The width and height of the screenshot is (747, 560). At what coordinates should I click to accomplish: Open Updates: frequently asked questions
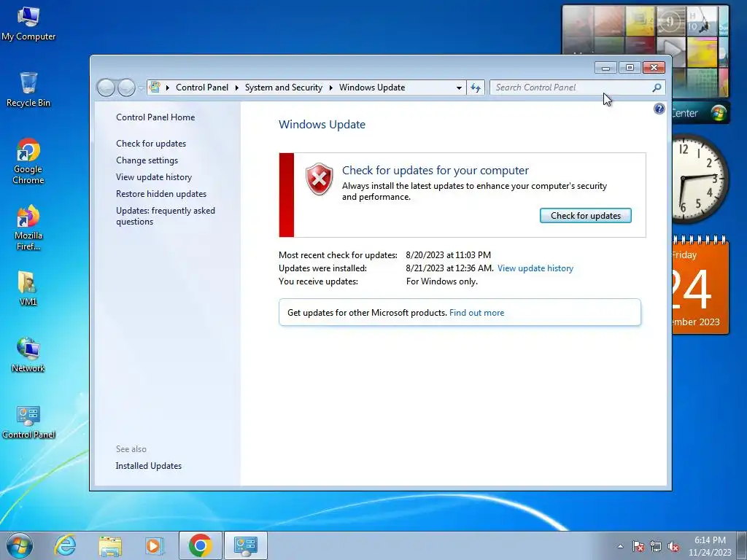[x=166, y=216]
